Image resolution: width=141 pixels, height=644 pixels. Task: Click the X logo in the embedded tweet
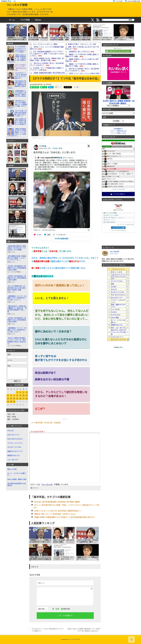(x=89, y=146)
